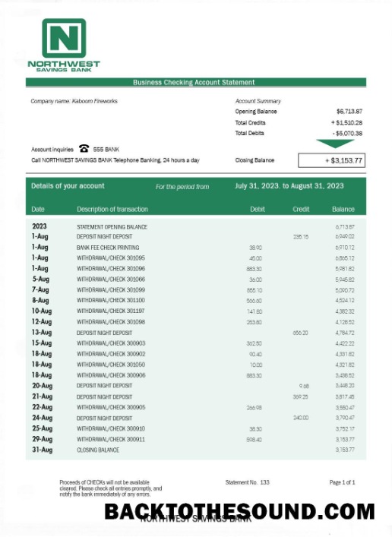Select WITHDRAWAL/CHECK 301100 entry
This screenshot has width=392, height=537.
point(111,300)
